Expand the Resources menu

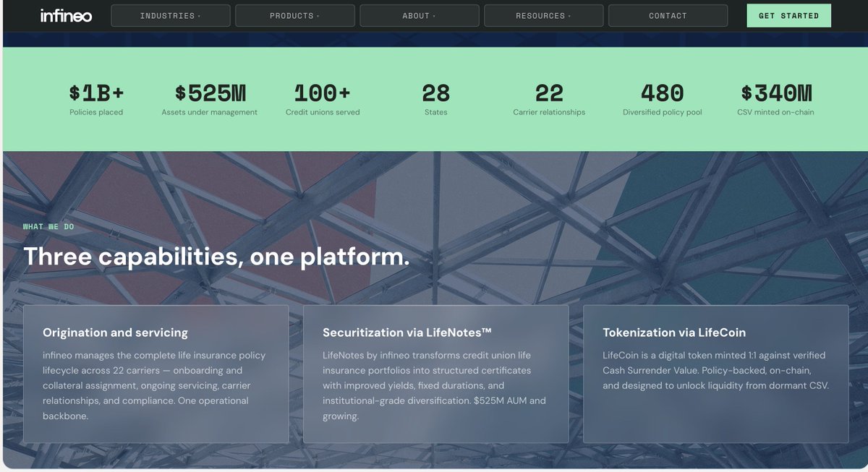coord(544,16)
